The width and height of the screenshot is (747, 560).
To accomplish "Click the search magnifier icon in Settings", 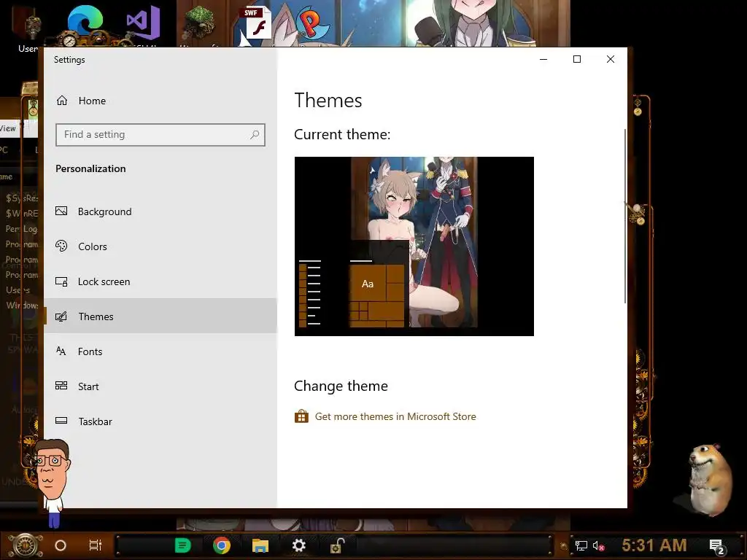I will pos(255,135).
